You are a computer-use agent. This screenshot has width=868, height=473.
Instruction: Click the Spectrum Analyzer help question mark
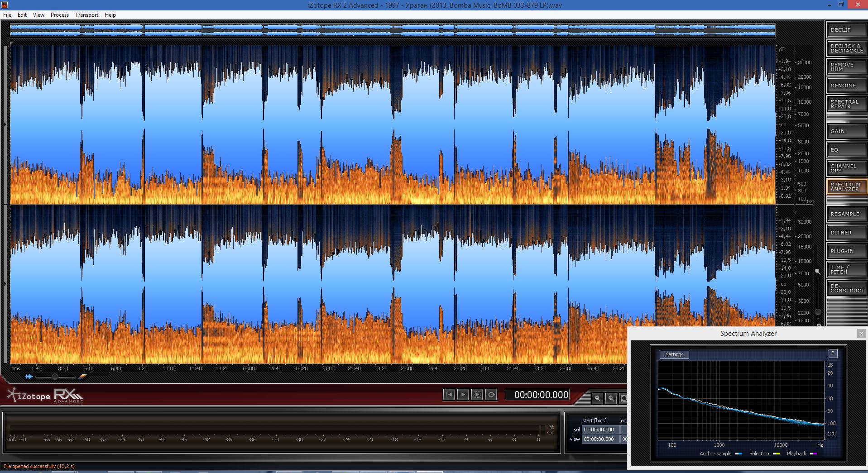pos(833,354)
